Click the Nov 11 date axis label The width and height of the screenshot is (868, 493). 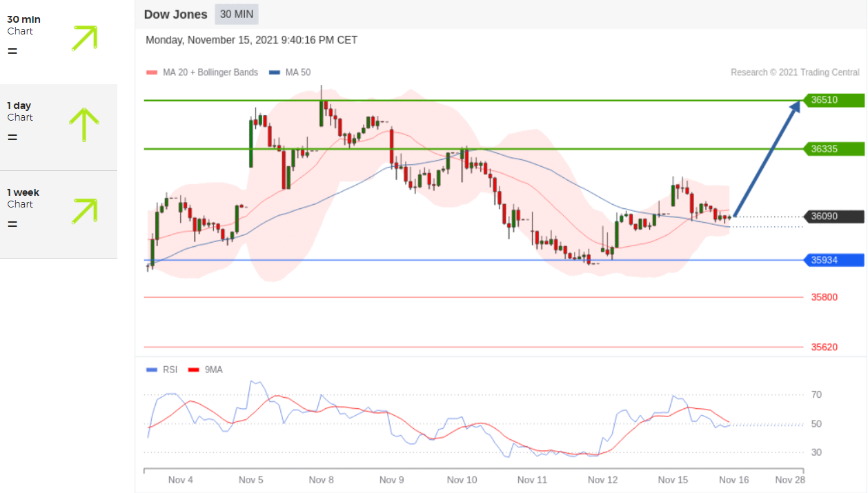[532, 480]
